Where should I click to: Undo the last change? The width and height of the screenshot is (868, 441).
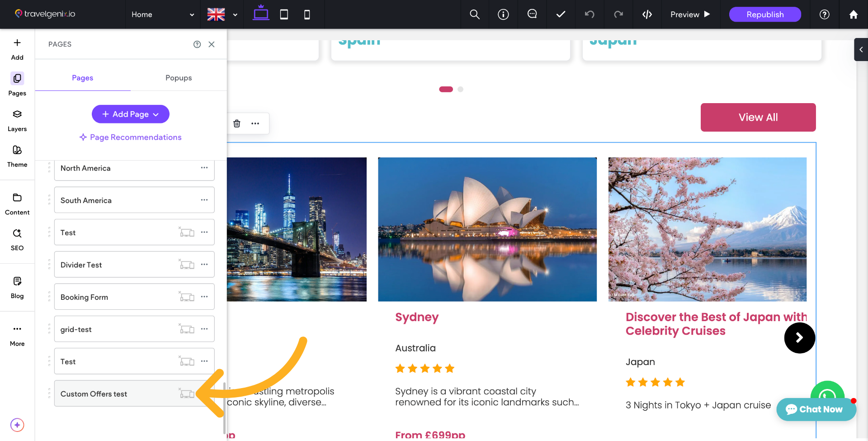pyautogui.click(x=590, y=14)
